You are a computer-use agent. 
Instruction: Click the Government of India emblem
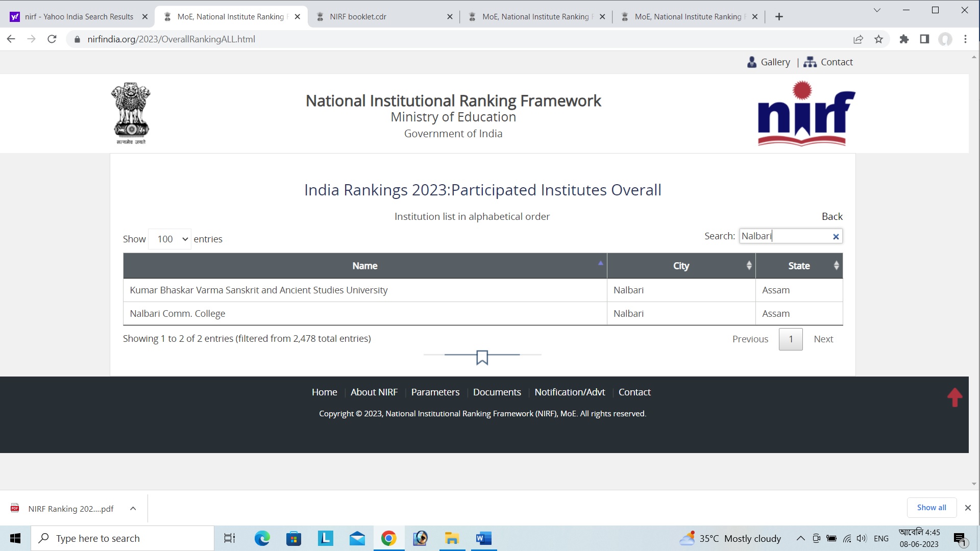tap(131, 113)
